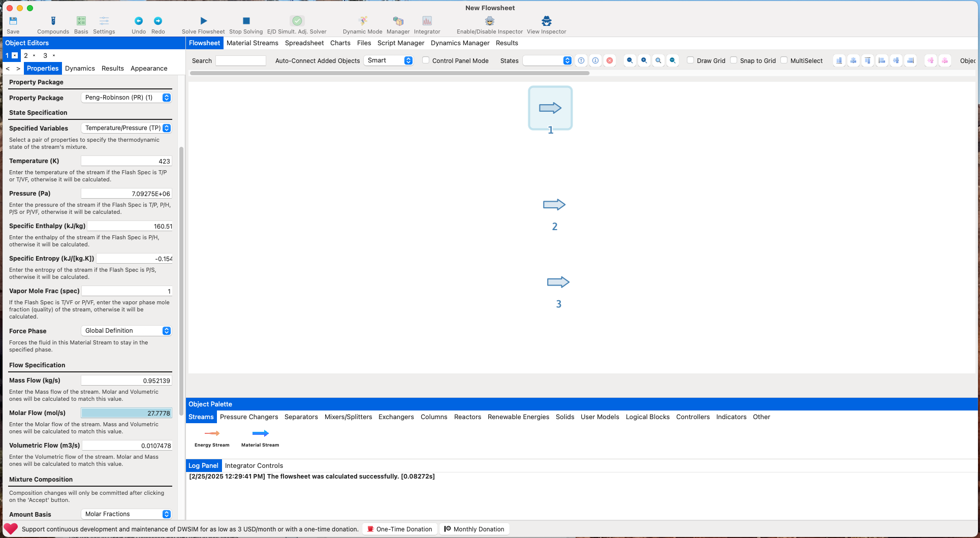Click the Save icon in the toolbar
This screenshot has height=538, width=980.
click(x=13, y=21)
